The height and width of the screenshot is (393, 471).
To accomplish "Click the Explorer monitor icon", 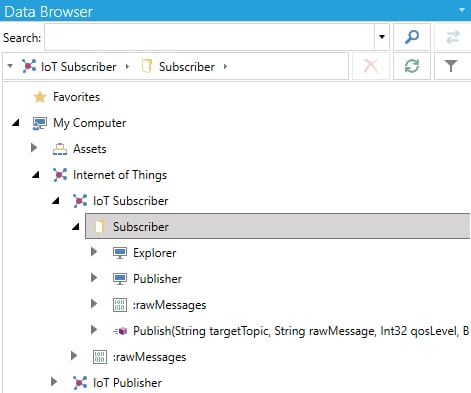I will point(120,253).
